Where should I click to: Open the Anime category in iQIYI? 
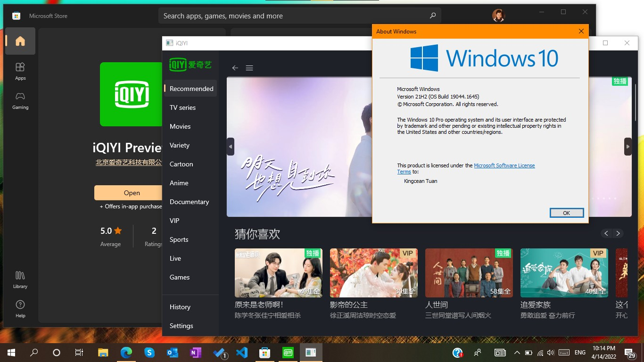179,183
